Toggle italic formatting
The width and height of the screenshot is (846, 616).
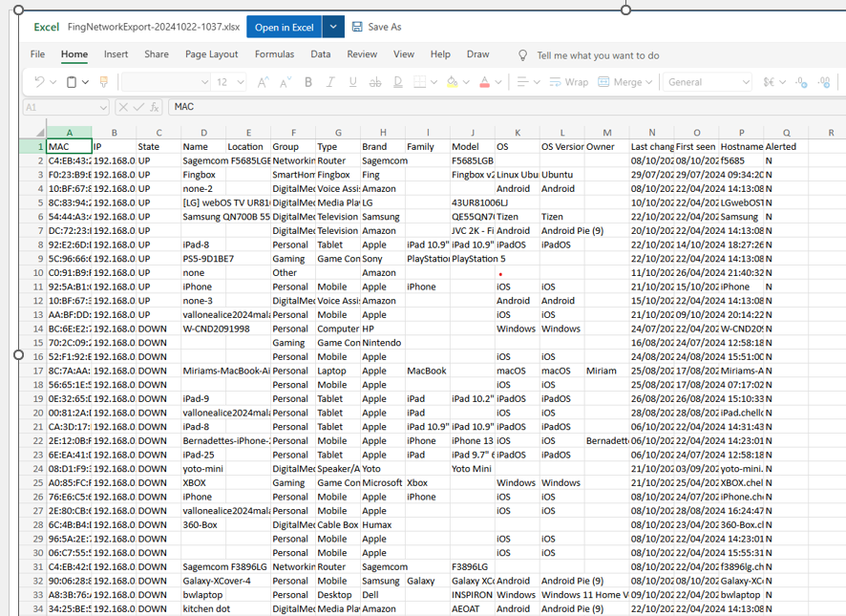click(x=330, y=82)
